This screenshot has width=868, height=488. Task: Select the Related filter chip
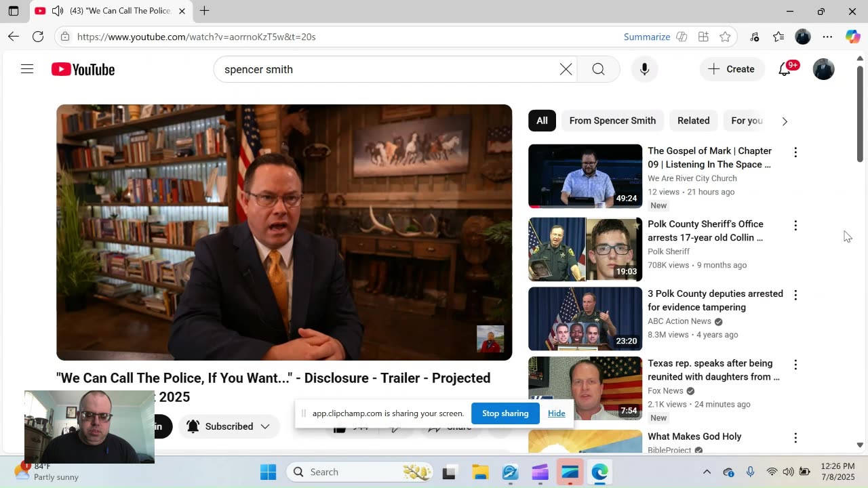tap(693, 121)
